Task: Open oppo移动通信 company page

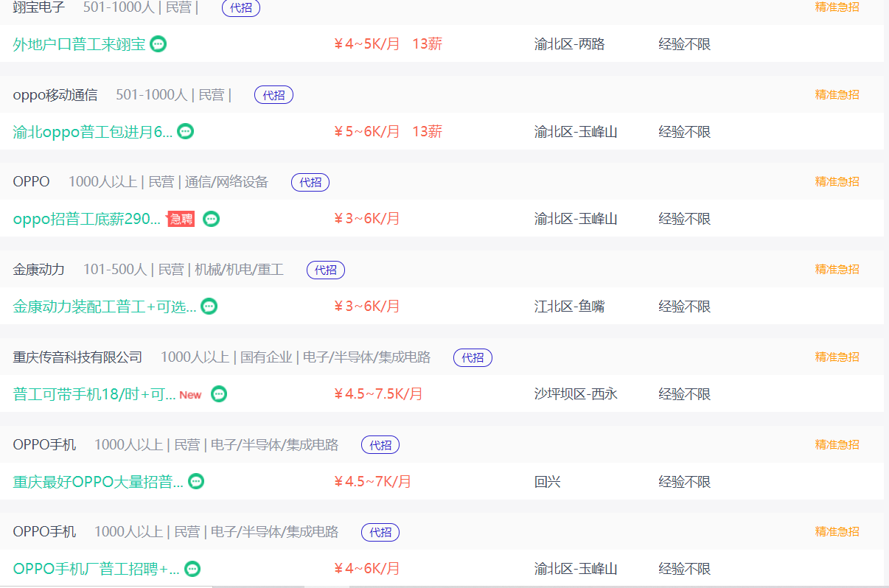Action: coord(55,95)
